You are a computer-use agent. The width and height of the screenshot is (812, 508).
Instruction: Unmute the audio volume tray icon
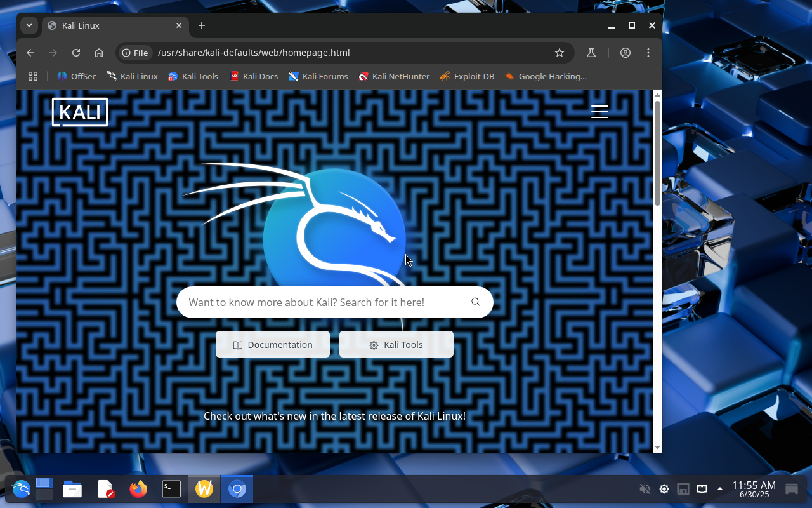(x=645, y=489)
